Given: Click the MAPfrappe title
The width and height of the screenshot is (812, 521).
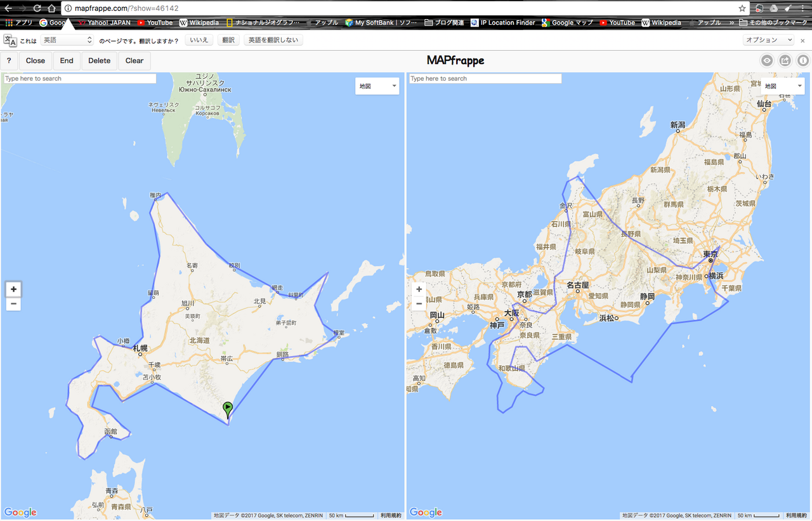Looking at the screenshot, I should click(x=455, y=61).
